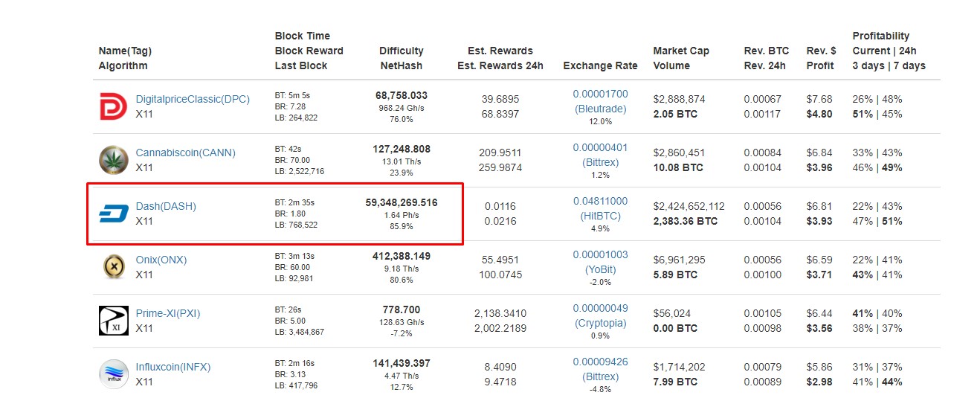Select Dash market cap $2,424,652,112
The image size is (980, 401).
(x=689, y=206)
